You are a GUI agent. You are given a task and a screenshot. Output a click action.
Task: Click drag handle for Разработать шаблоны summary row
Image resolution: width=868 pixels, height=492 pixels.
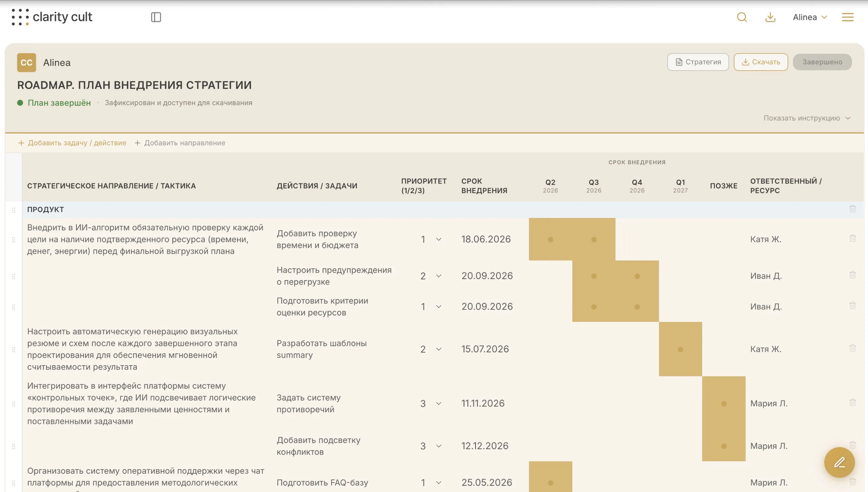pos(14,349)
